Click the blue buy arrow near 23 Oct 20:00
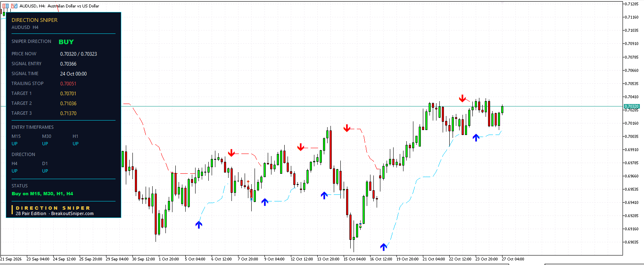 [x=476, y=138]
